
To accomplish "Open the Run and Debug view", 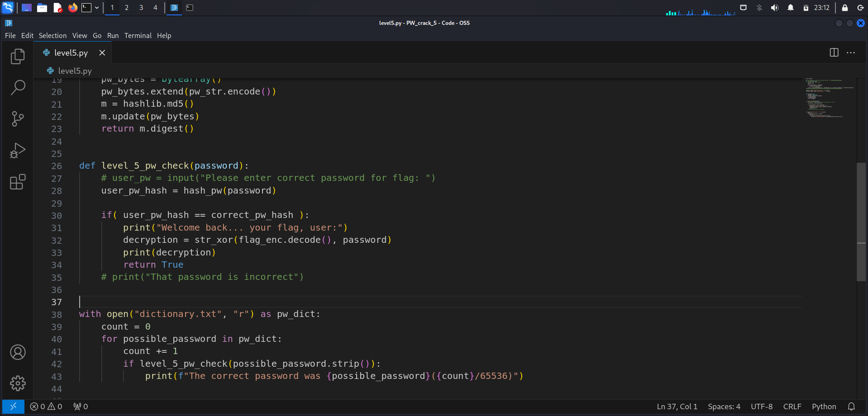I will (18, 151).
